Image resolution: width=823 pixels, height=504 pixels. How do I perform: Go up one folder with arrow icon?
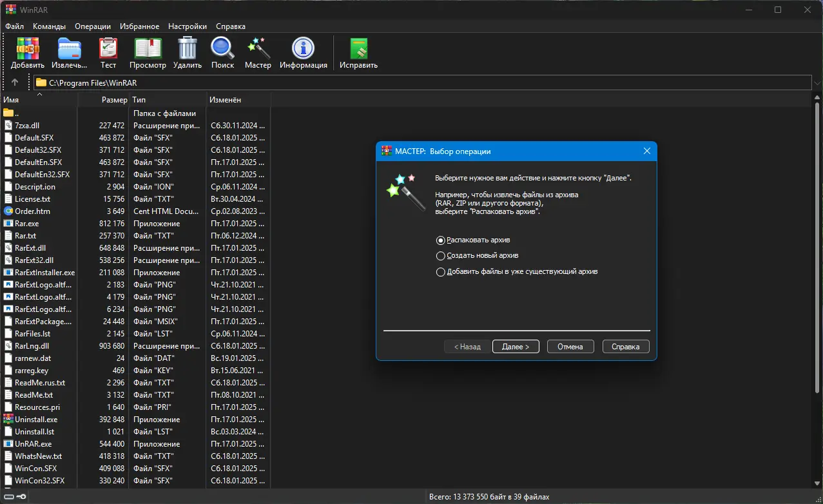point(15,82)
